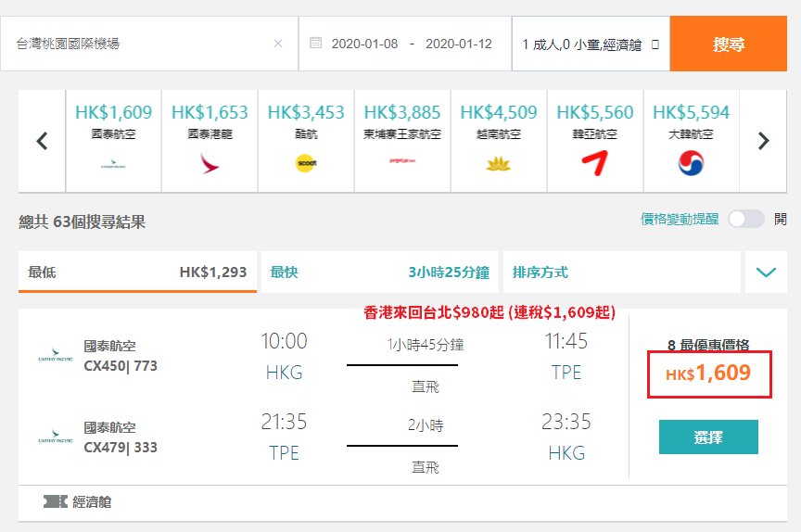This screenshot has height=532, width=801.
Task: Filter by 韓亞航空 HK$5,560 card
Action: [x=595, y=141]
